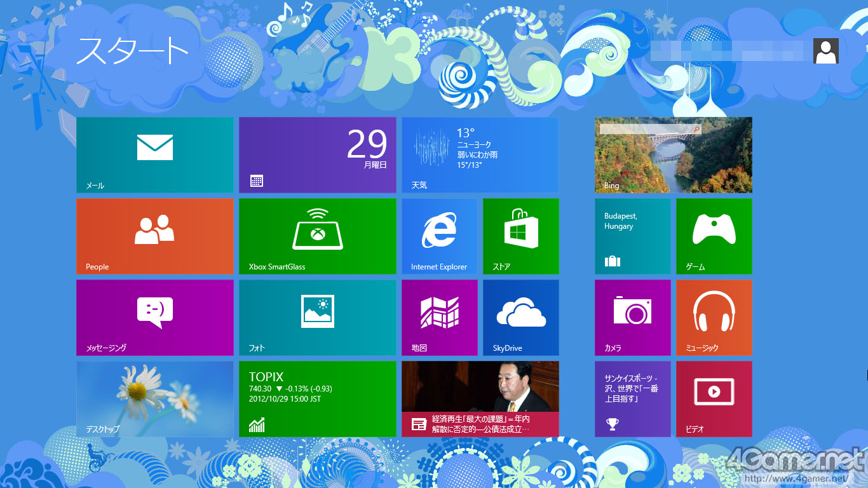Open the 地図 maps tile
Viewport: 868px width, 488px height.
(440, 318)
